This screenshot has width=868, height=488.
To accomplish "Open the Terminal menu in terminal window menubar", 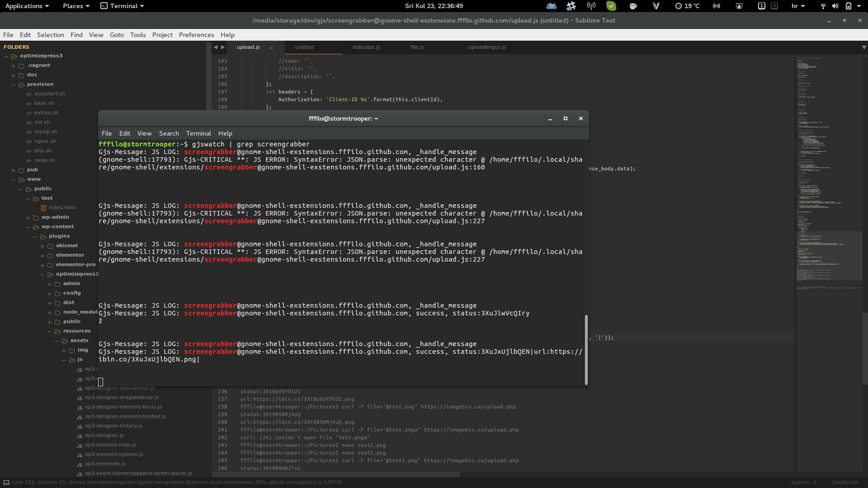I will click(198, 133).
